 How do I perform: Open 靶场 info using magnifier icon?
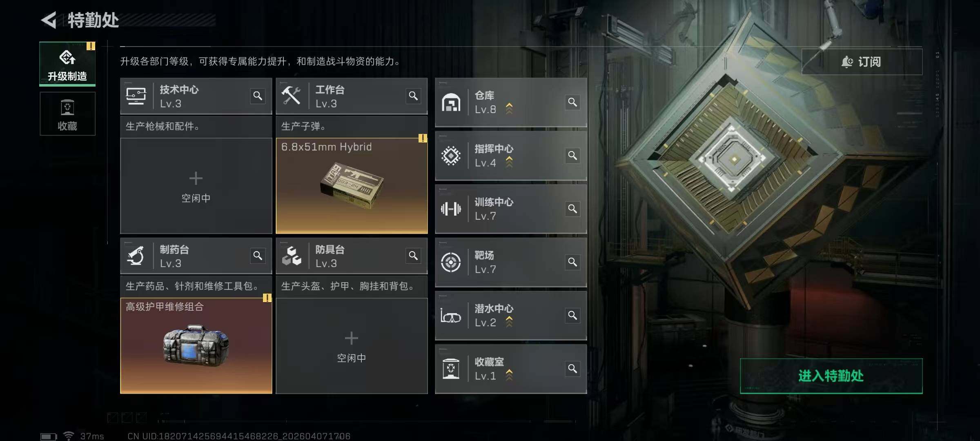pyautogui.click(x=572, y=262)
